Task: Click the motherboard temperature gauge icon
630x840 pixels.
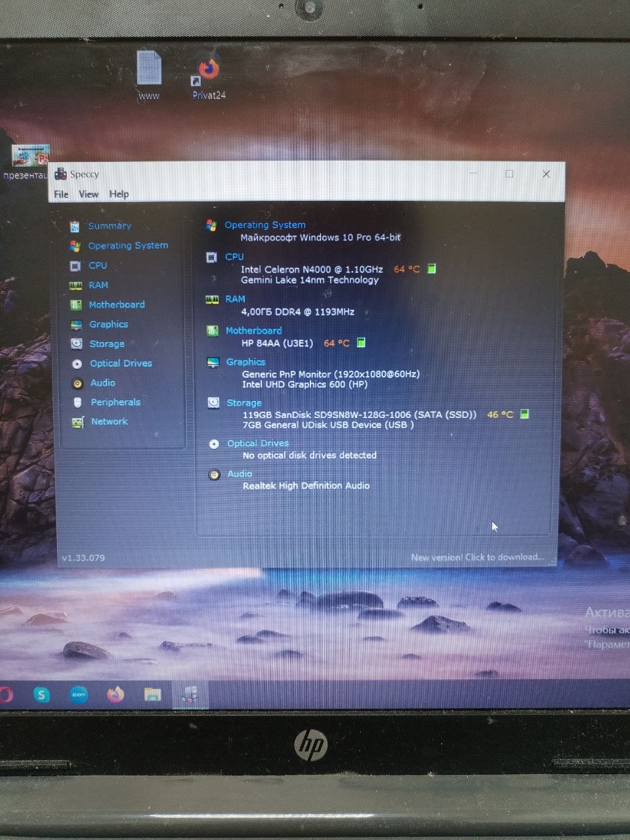Action: pos(361,343)
